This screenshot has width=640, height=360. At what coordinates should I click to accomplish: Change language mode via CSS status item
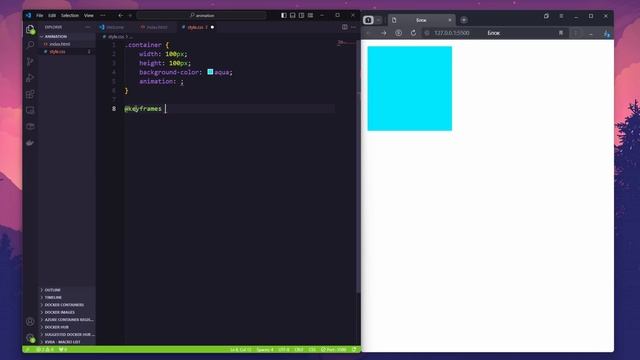312,349
